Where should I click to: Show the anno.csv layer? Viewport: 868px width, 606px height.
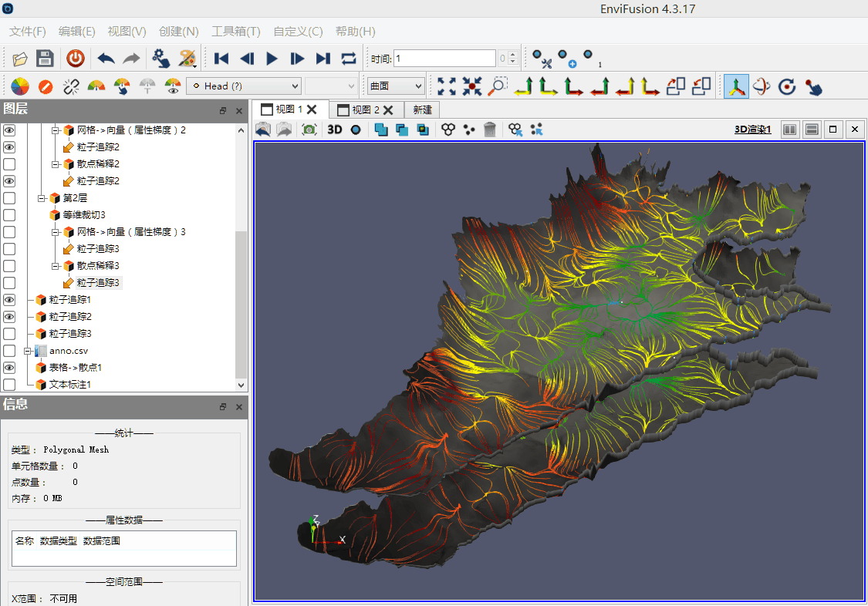(9, 351)
